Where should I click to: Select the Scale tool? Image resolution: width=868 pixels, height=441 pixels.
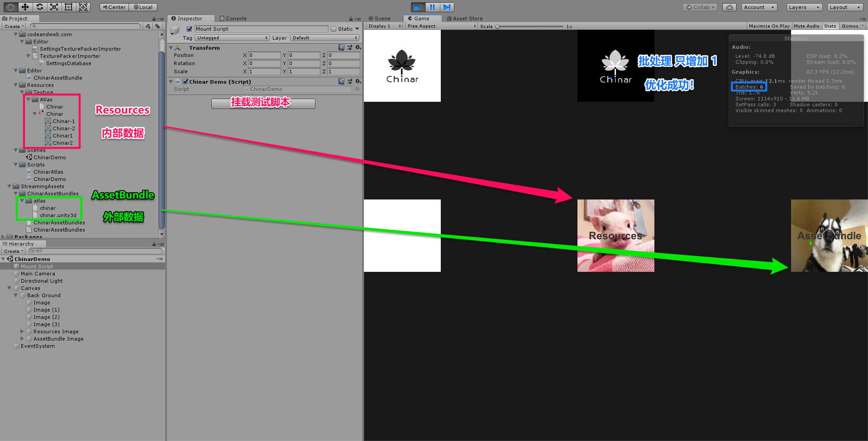click(x=54, y=7)
